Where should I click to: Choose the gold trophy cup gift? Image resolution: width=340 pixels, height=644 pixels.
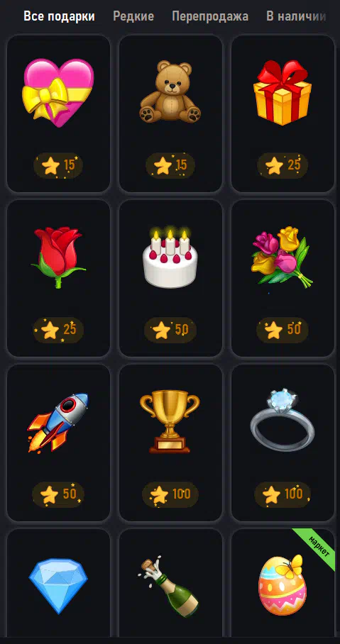point(170,422)
